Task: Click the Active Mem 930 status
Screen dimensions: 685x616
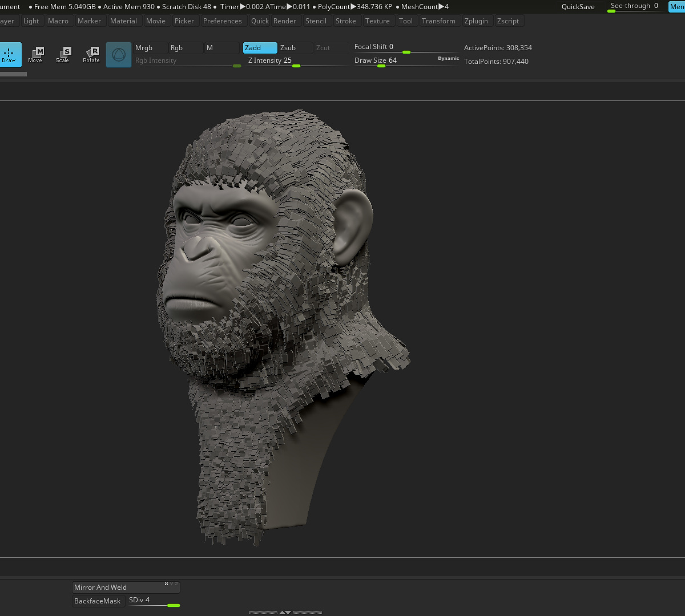Action: [x=129, y=7]
